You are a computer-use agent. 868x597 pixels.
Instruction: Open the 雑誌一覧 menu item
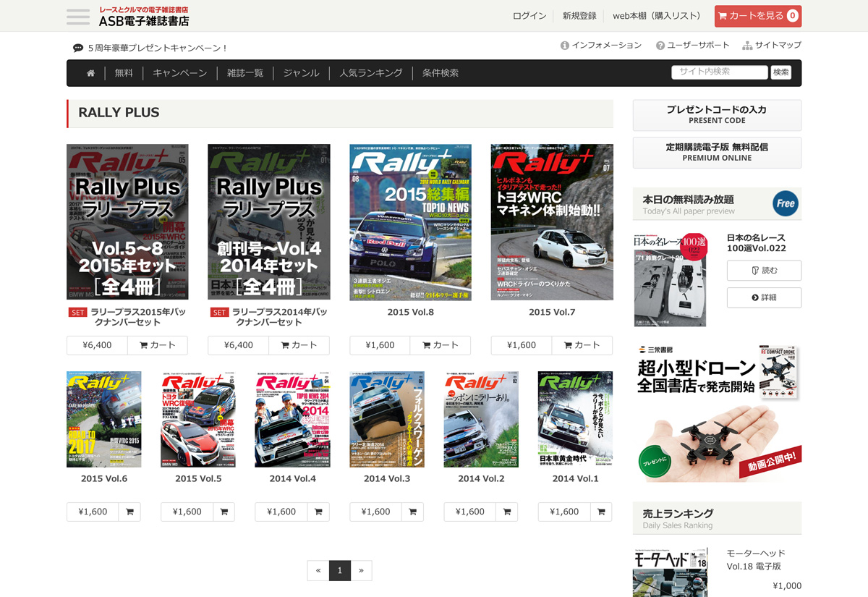pyautogui.click(x=245, y=73)
